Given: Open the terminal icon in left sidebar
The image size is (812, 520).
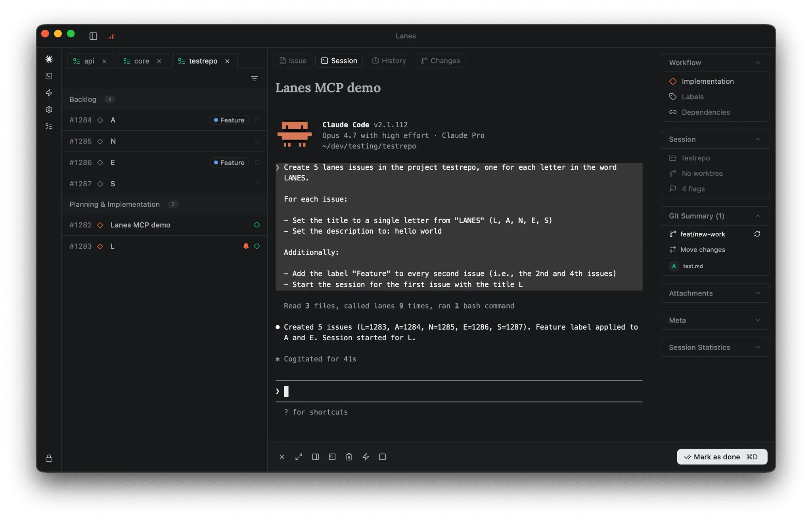Looking at the screenshot, I should [x=49, y=76].
